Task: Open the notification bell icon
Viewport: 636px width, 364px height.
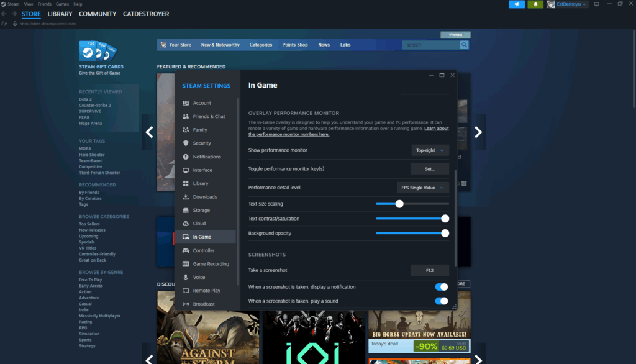Action: (535, 4)
